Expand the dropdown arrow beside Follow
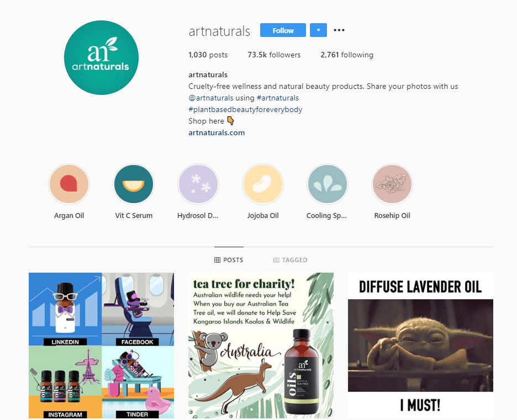Screen dimensions: 517x420 pos(318,30)
